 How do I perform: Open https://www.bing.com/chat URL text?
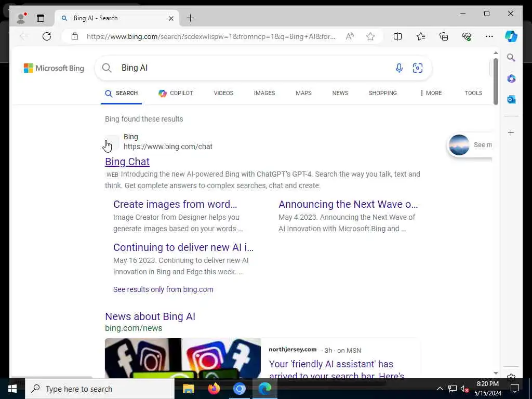168,147
